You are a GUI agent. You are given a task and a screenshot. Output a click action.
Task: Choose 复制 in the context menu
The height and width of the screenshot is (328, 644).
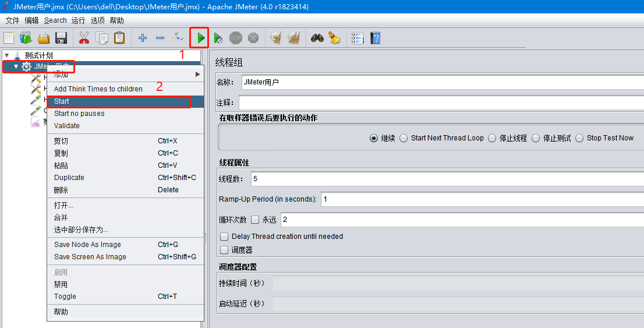click(x=126, y=153)
